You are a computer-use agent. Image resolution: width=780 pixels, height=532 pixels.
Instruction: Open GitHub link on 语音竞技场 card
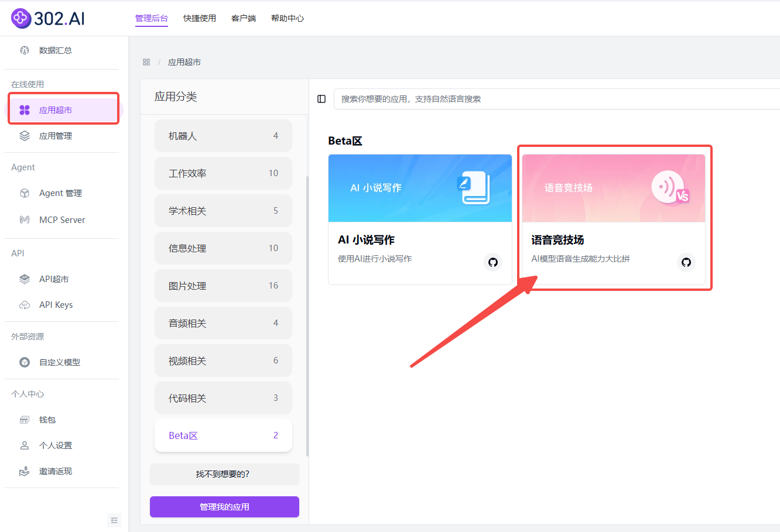point(686,262)
